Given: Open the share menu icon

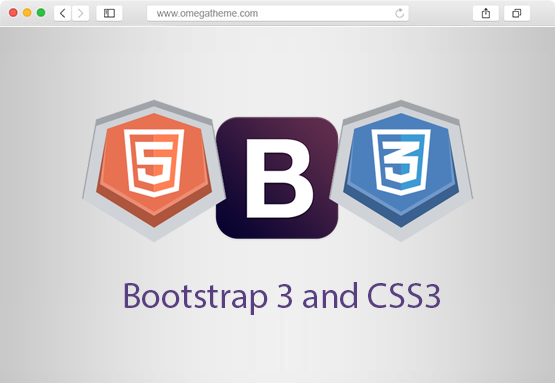Looking at the screenshot, I should (486, 13).
